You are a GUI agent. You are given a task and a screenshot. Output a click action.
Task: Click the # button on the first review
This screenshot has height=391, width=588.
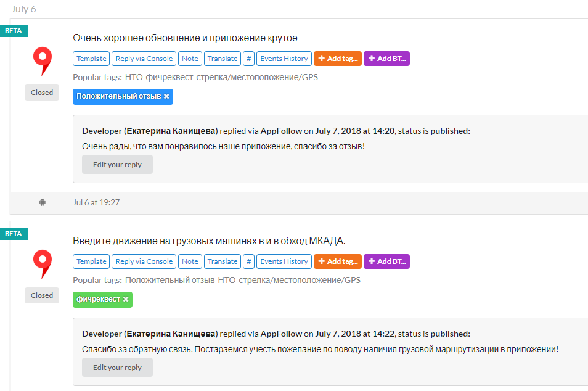click(x=248, y=59)
